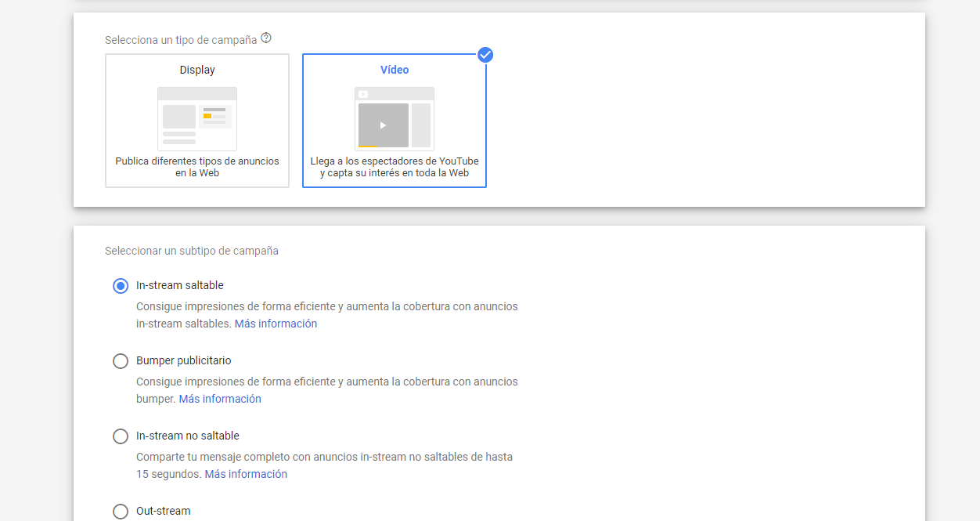Click the small camera icon in the video thumbnail

click(x=362, y=92)
